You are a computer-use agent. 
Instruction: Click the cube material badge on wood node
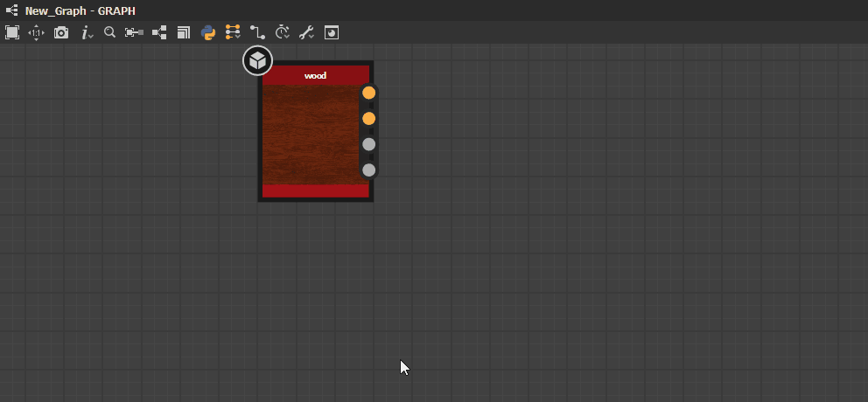coord(257,59)
